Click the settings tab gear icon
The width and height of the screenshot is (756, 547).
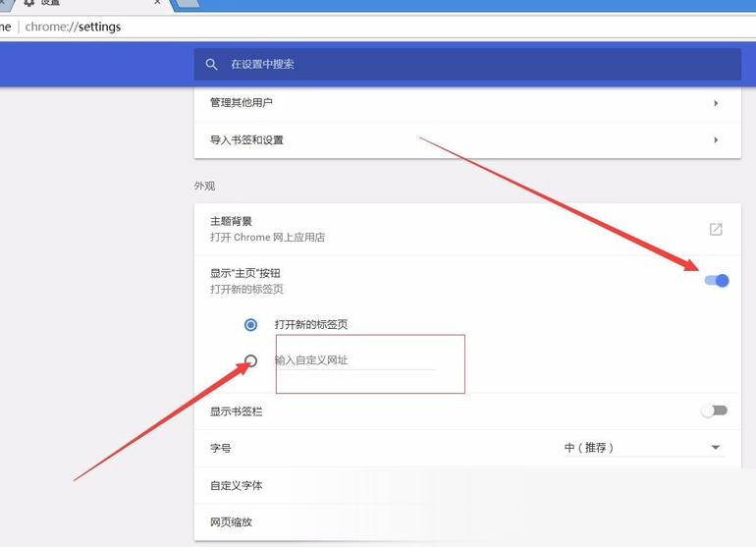(x=28, y=2)
